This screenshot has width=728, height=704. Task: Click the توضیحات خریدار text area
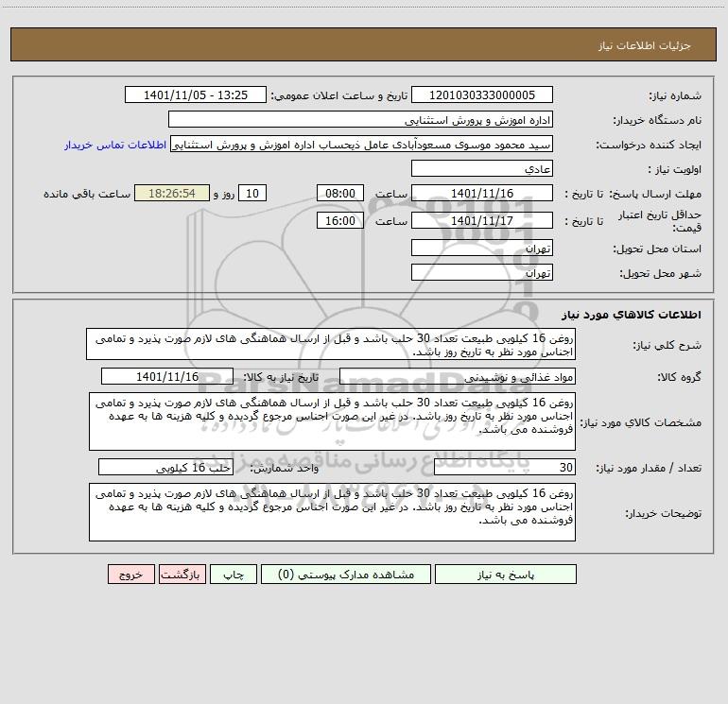[332, 512]
